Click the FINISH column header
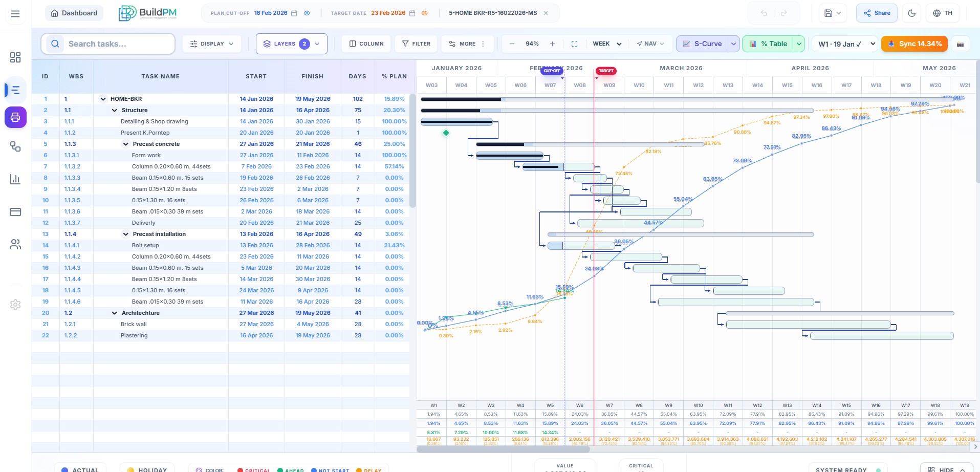 click(313, 76)
